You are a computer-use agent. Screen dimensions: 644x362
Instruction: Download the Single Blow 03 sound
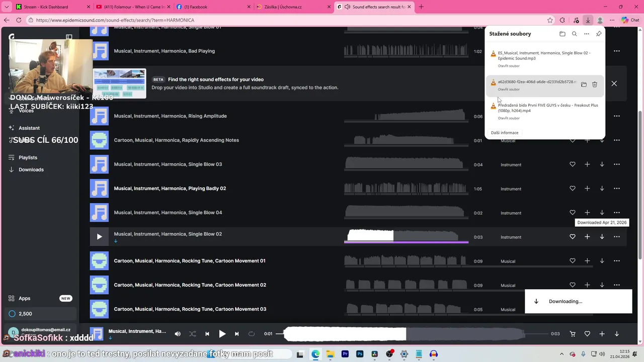tap(602, 164)
